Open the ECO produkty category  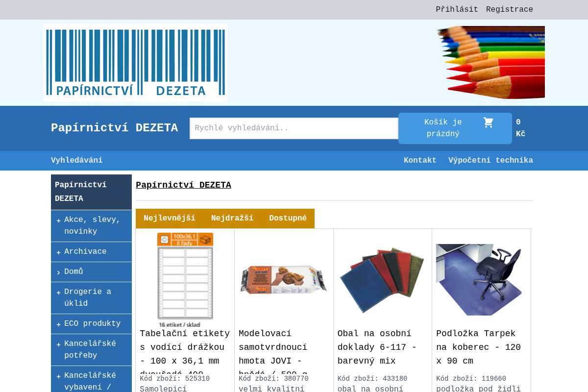tap(92, 324)
